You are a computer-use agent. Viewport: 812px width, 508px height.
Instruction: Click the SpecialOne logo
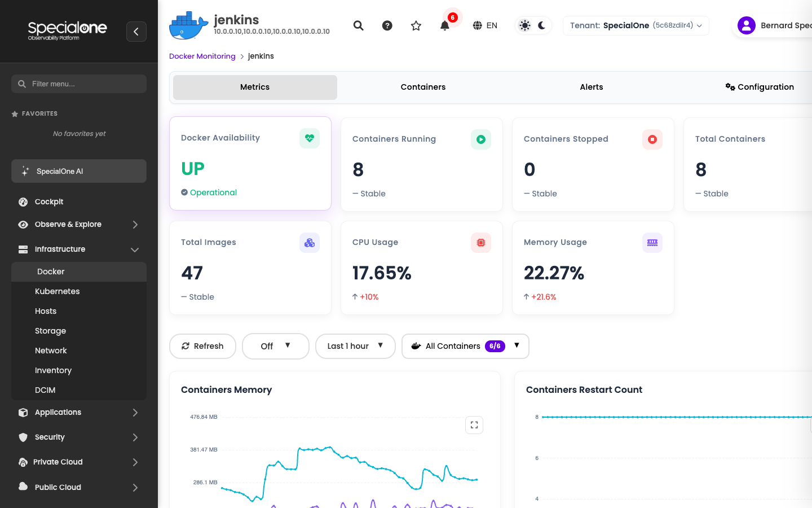[x=67, y=30]
